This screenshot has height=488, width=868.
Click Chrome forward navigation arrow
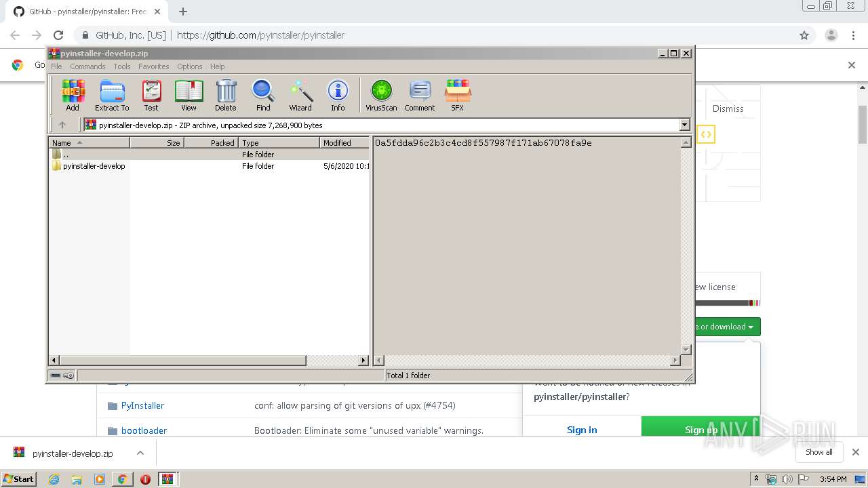pyautogui.click(x=37, y=35)
